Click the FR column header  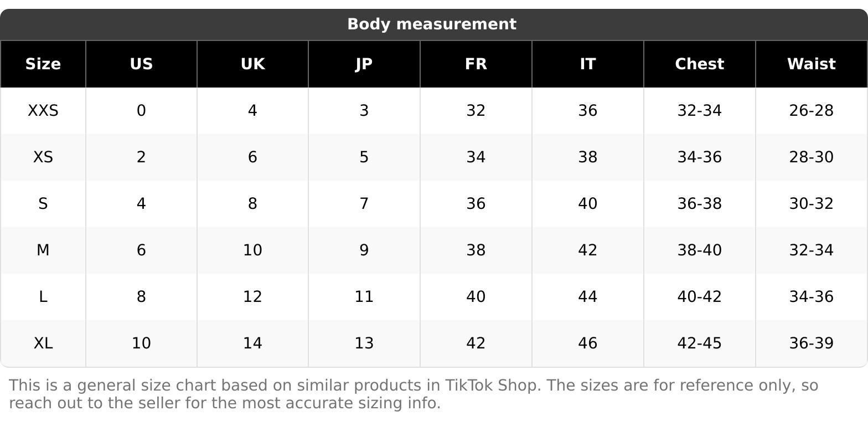coord(476,64)
